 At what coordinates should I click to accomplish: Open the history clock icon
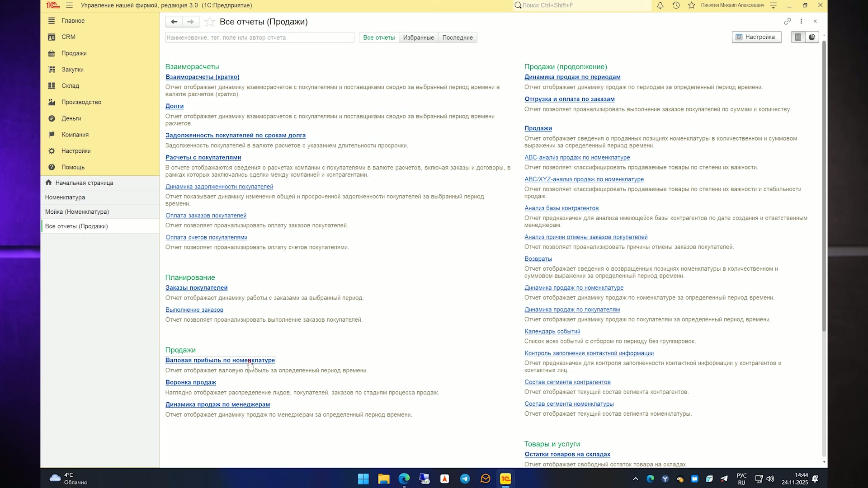point(676,5)
